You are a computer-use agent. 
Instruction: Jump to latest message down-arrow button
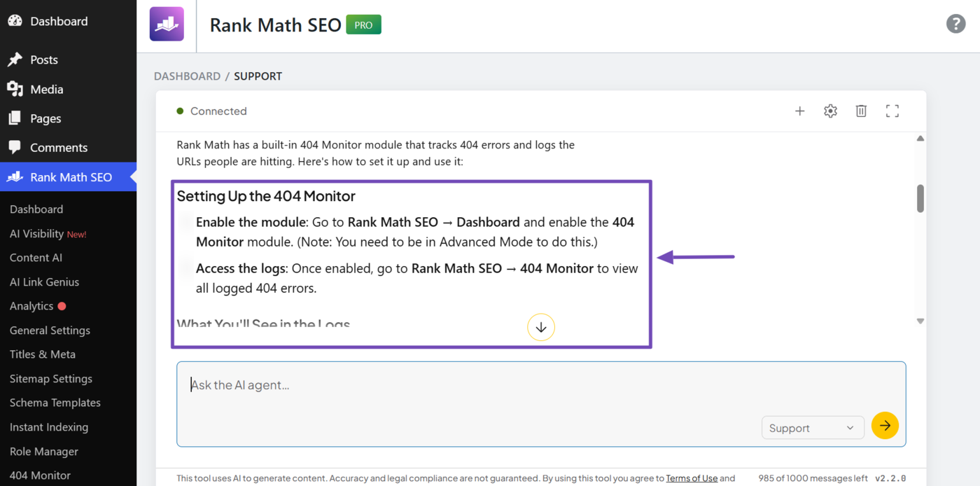coord(541,327)
